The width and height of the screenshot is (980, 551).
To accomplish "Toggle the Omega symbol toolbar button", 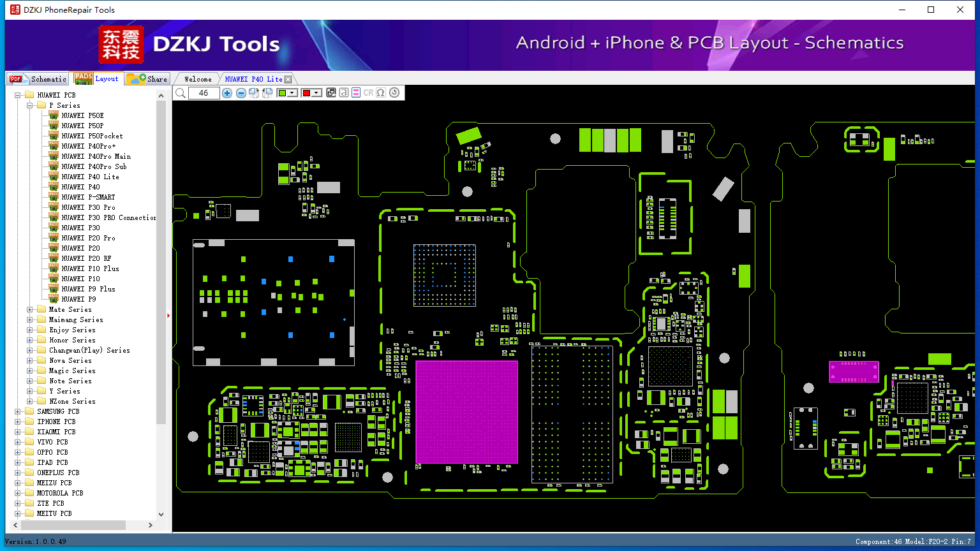I will coord(381,93).
